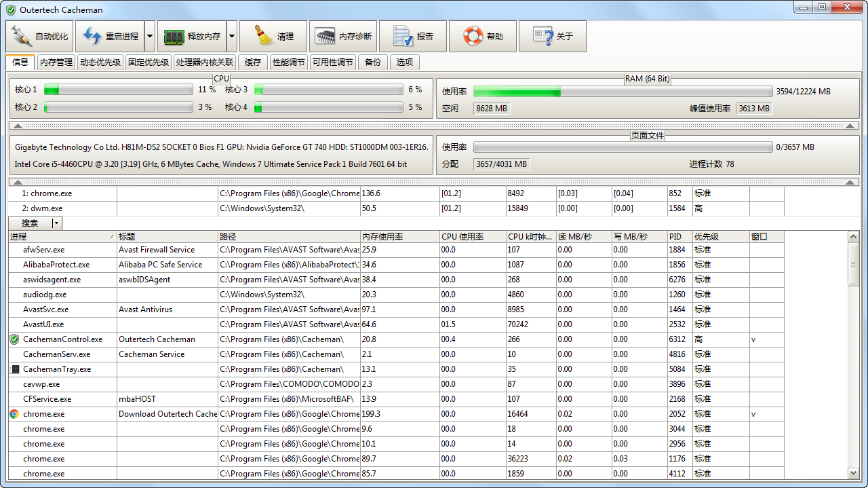This screenshot has height=488, width=868.
Task: Click the 搜索 search button
Action: tap(30, 223)
